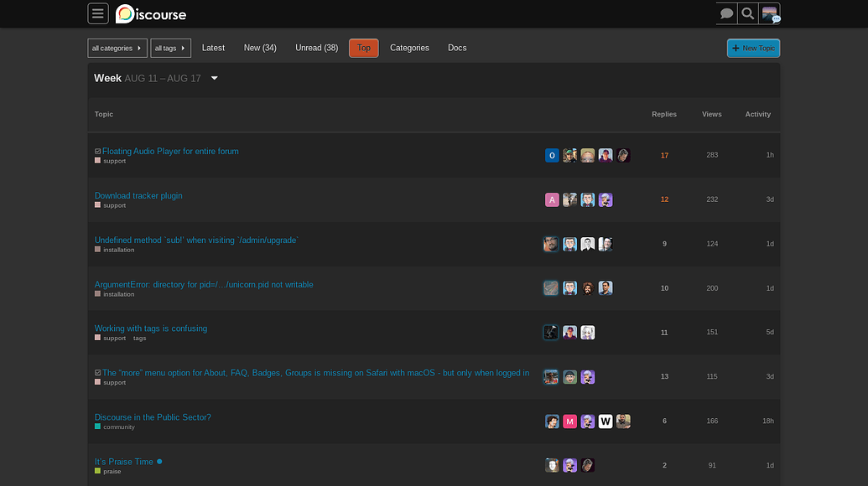Screen dimensions: 868x486
Task: Switch to the Unread (38) tab
Action: click(x=316, y=48)
